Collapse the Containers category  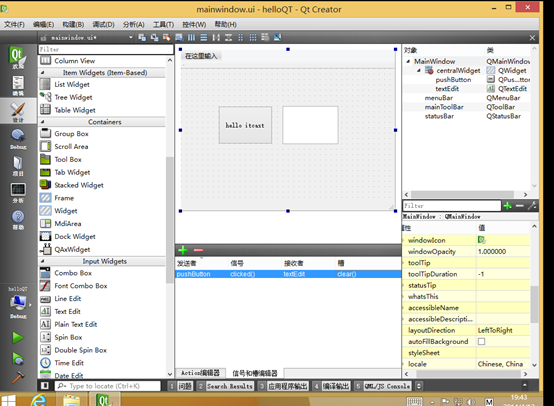(x=42, y=122)
